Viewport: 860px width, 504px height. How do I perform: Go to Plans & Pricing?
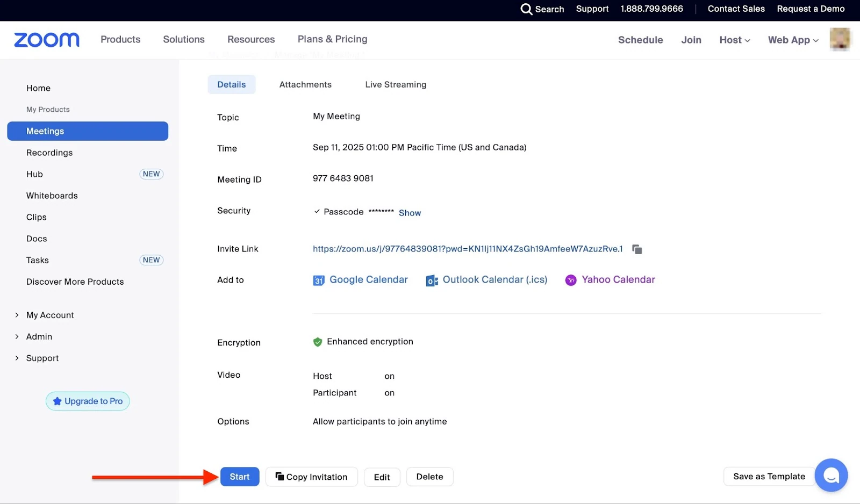point(333,39)
